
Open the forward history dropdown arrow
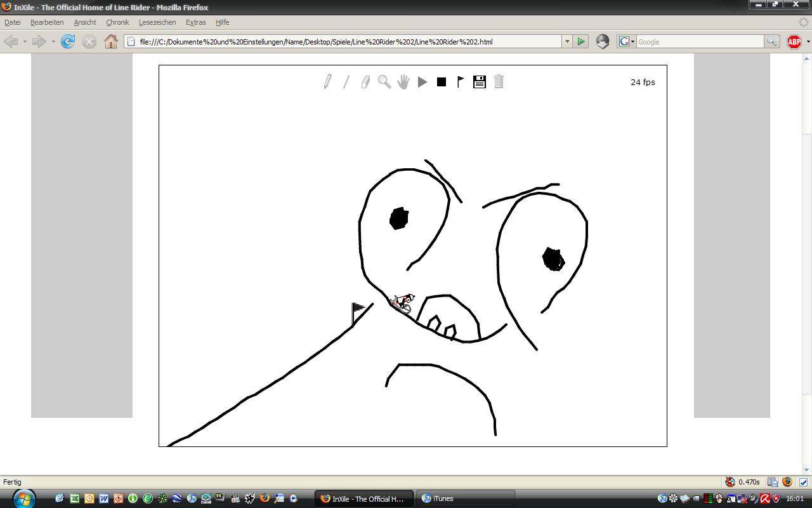click(x=53, y=42)
